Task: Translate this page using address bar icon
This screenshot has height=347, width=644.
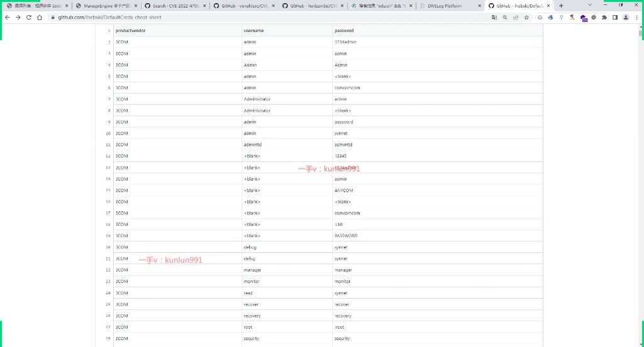Action: point(494,18)
